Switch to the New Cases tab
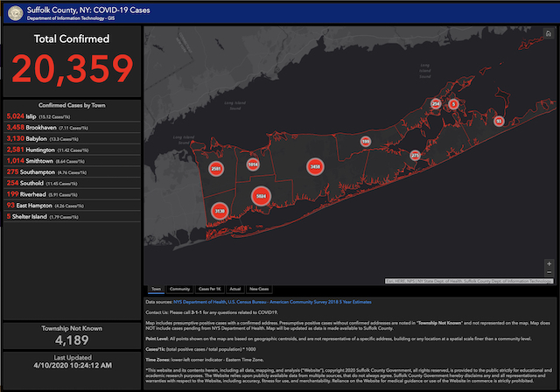 click(259, 288)
